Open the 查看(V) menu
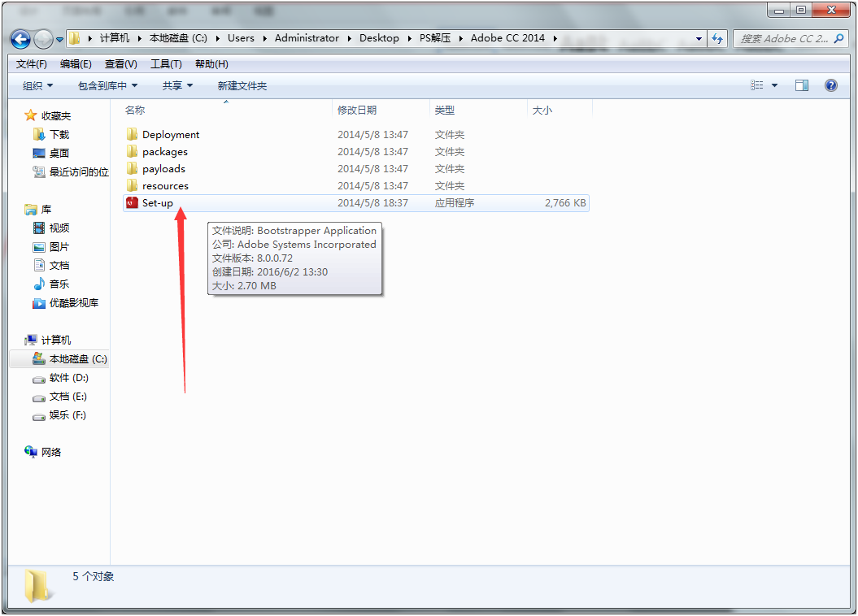858x616 pixels. [x=121, y=64]
